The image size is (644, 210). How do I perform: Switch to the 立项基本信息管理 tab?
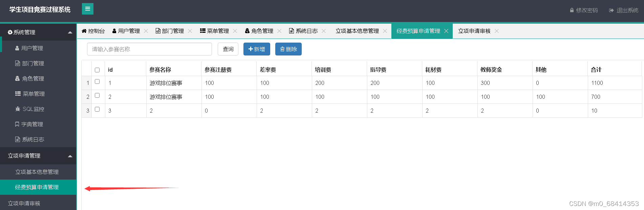(x=357, y=31)
